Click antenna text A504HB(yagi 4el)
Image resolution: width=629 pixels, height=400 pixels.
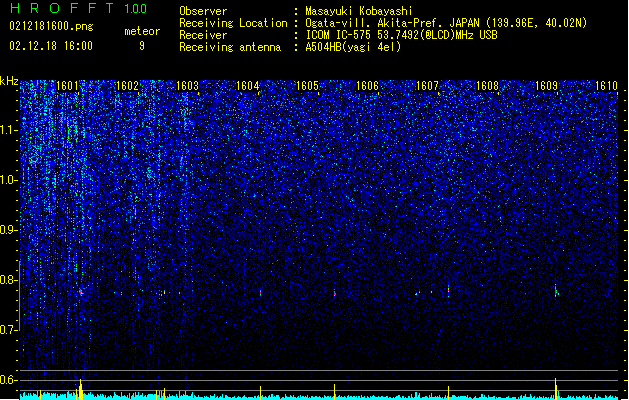click(x=353, y=47)
